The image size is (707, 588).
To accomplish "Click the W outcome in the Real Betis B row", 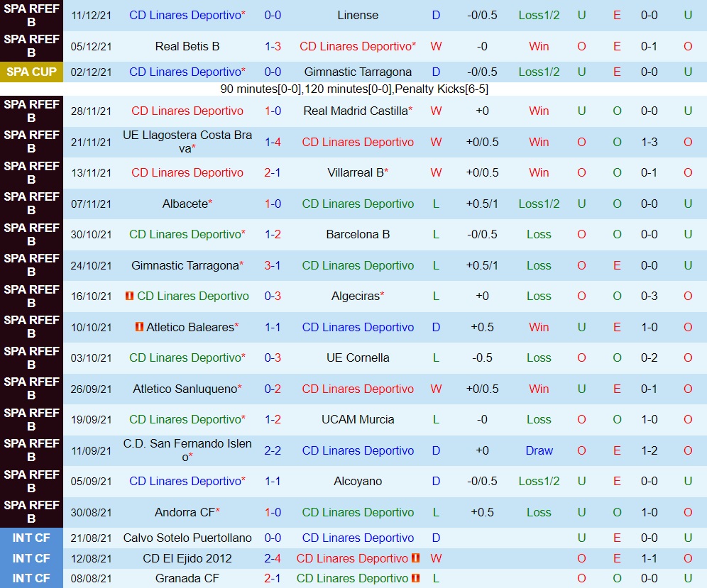I will (436, 46).
